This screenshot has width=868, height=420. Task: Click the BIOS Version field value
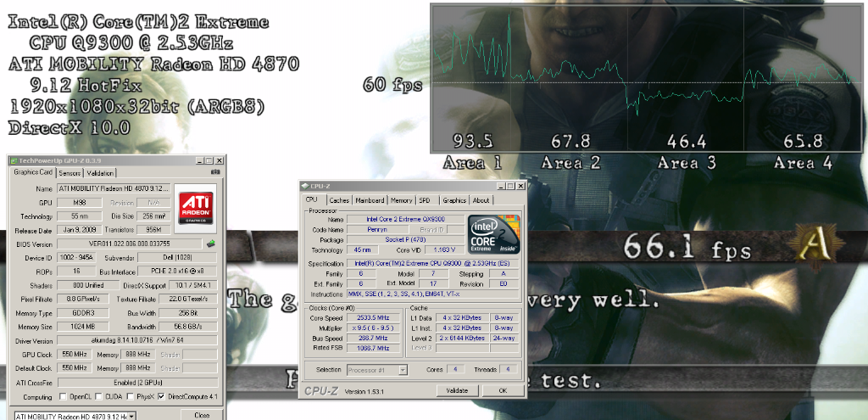pyautogui.click(x=130, y=244)
